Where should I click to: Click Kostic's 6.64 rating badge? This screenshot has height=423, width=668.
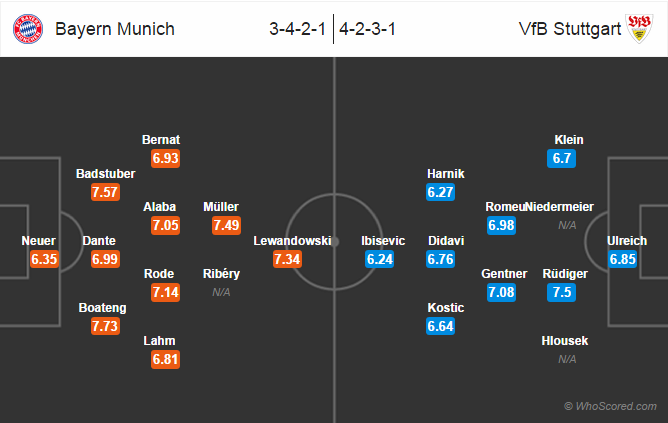click(x=441, y=326)
